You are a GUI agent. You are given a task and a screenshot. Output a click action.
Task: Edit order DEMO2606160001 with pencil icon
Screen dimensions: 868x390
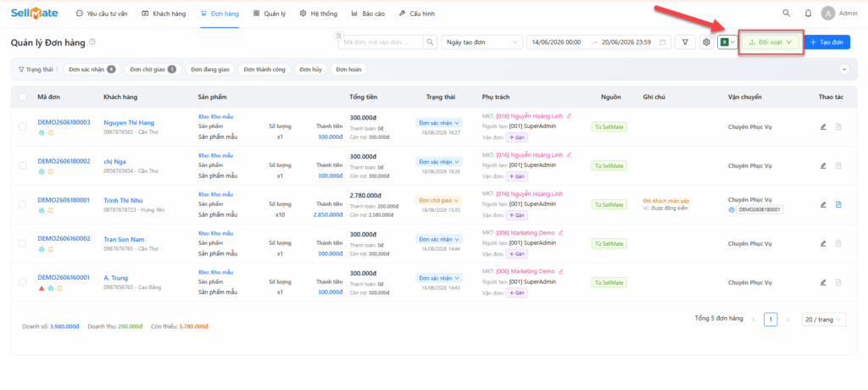[x=823, y=282]
